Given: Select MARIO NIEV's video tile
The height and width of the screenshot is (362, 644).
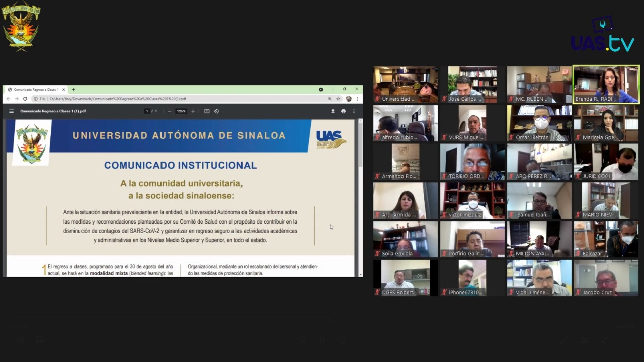Looking at the screenshot, I should [606, 200].
